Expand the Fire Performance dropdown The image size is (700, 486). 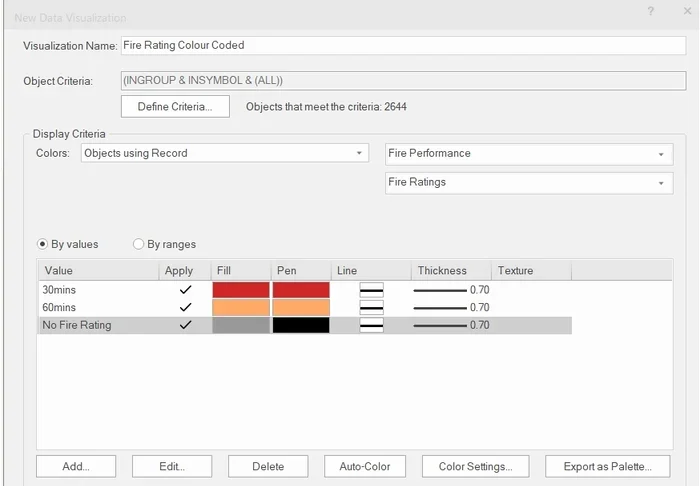(x=528, y=153)
